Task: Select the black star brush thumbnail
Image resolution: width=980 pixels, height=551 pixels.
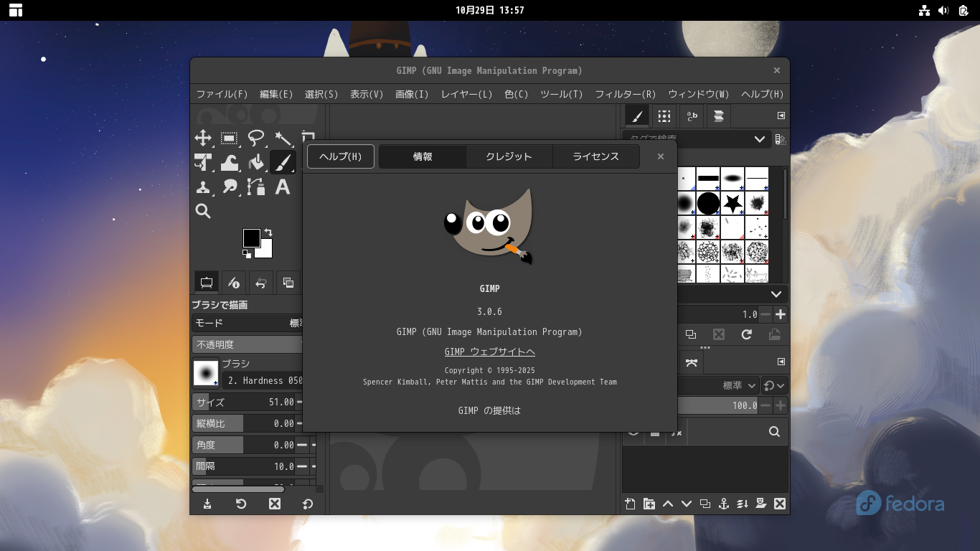Action: click(x=732, y=204)
